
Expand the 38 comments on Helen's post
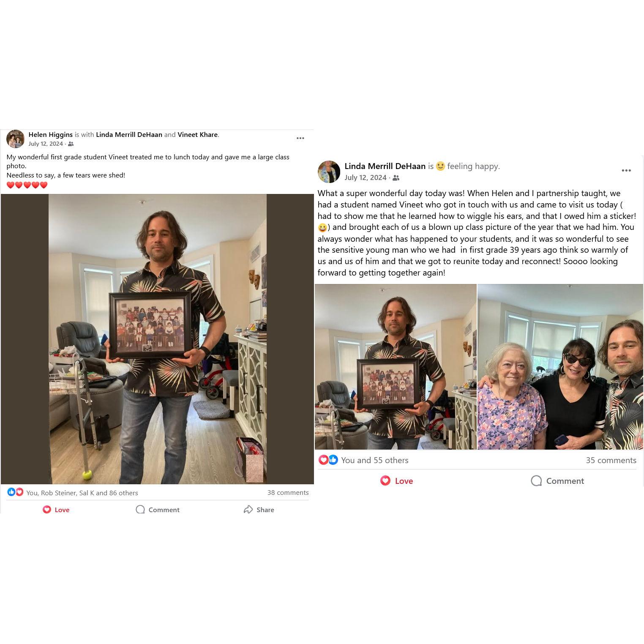(x=288, y=493)
